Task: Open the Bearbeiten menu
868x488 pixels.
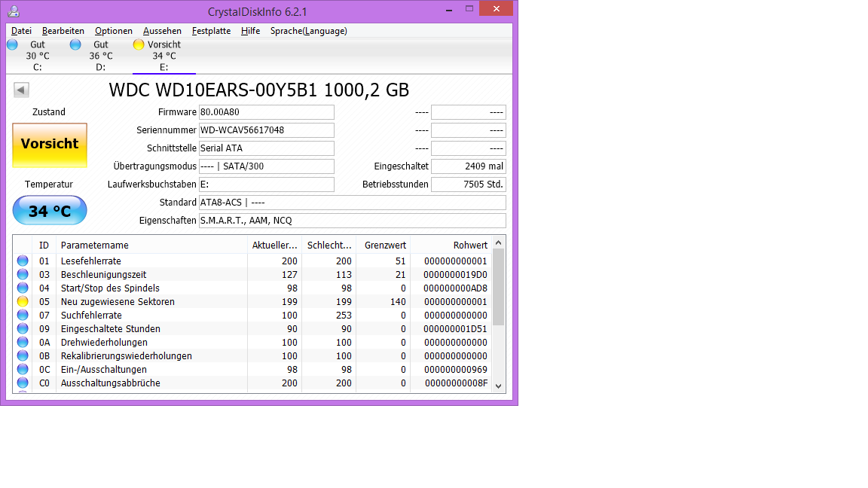Action: coord(63,31)
